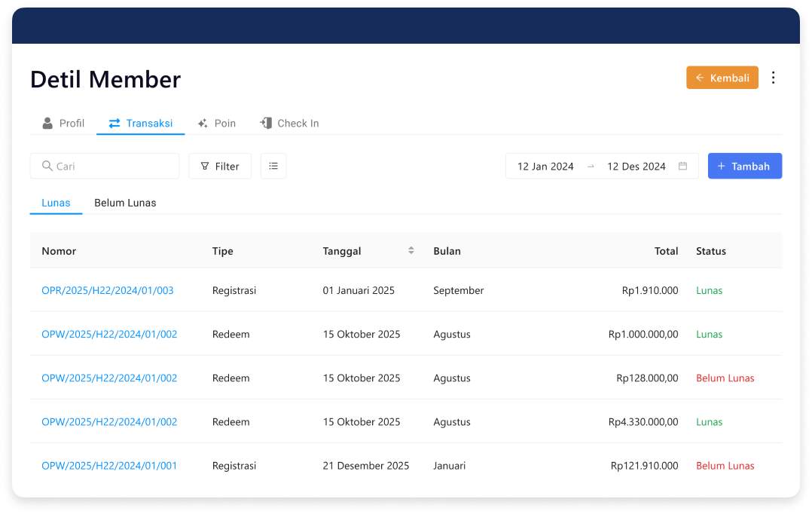This screenshot has height=514, width=812.
Task: Click the list view icon button
Action: pyautogui.click(x=273, y=166)
